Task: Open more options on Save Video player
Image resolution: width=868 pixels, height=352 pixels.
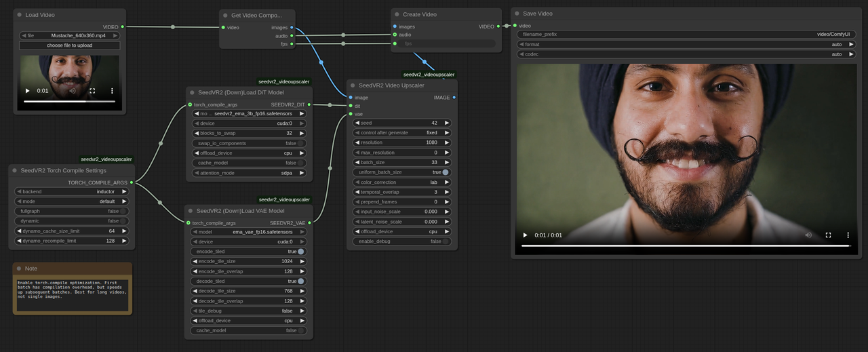Action: [x=848, y=235]
